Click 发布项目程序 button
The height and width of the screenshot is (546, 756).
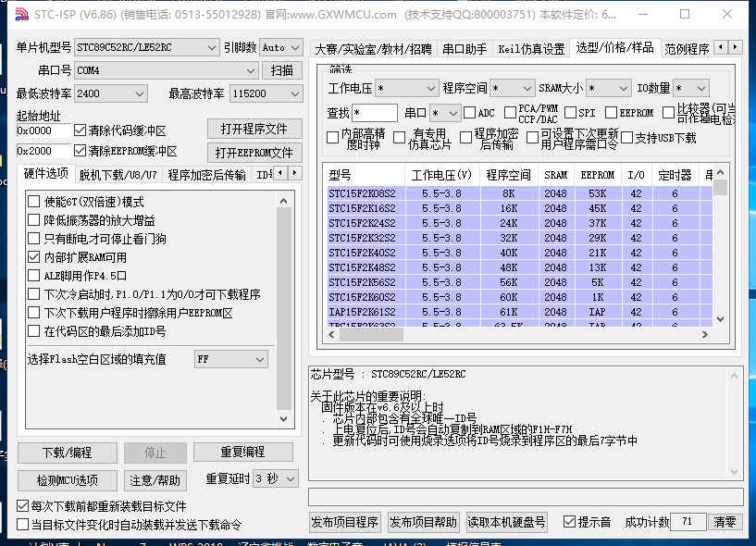344,522
